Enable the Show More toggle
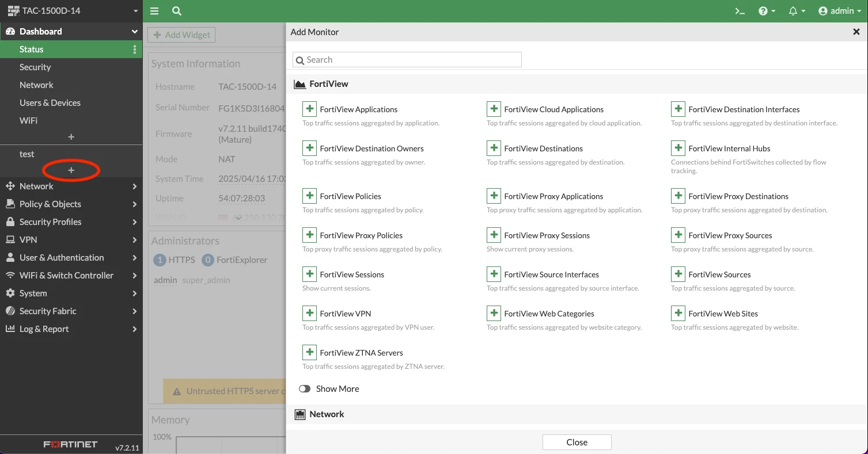 tap(305, 389)
